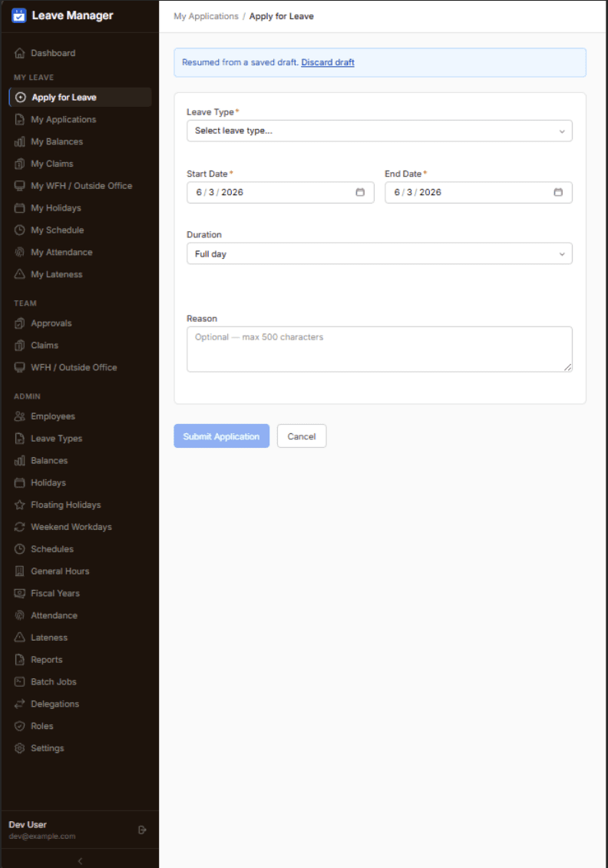This screenshot has width=608, height=868.
Task: Click the My Claims clipboard icon
Action: 19,164
